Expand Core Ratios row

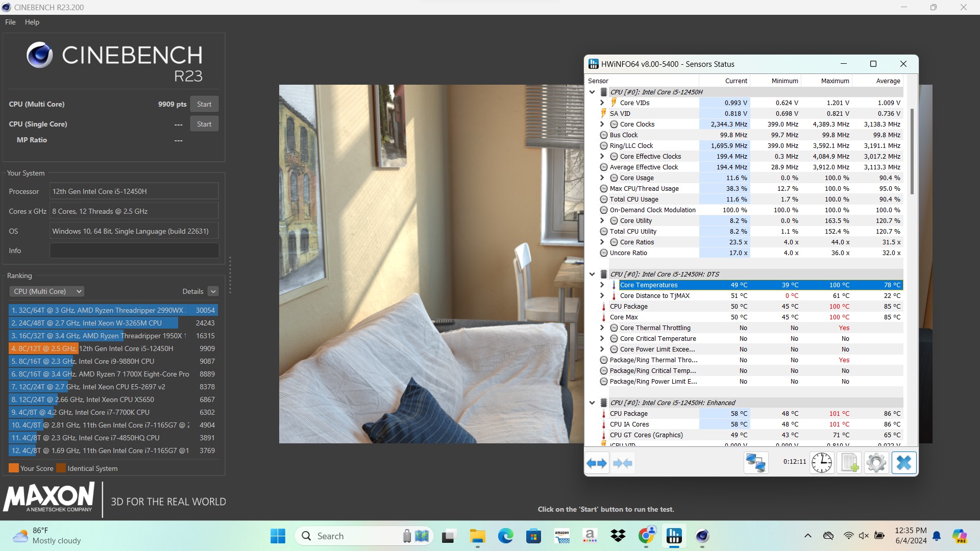pos(602,242)
